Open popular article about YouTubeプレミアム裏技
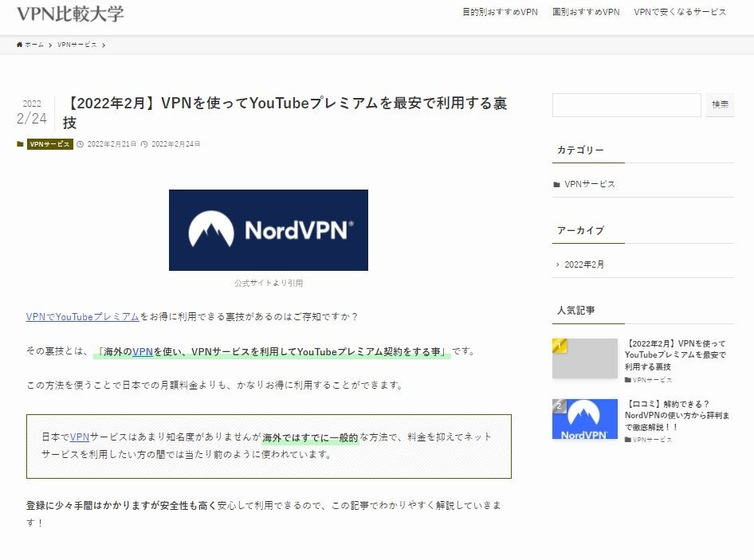Image resolution: width=754 pixels, height=560 pixels. point(675,355)
